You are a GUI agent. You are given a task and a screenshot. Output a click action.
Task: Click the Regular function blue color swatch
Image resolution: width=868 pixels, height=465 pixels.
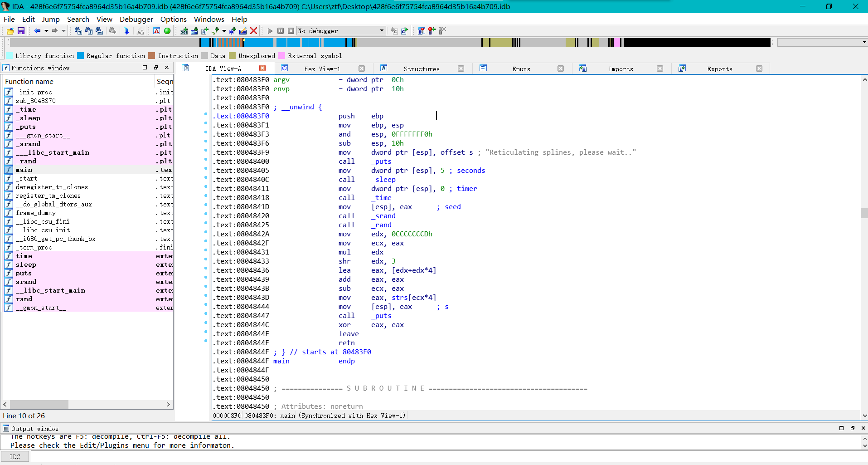pyautogui.click(x=81, y=56)
